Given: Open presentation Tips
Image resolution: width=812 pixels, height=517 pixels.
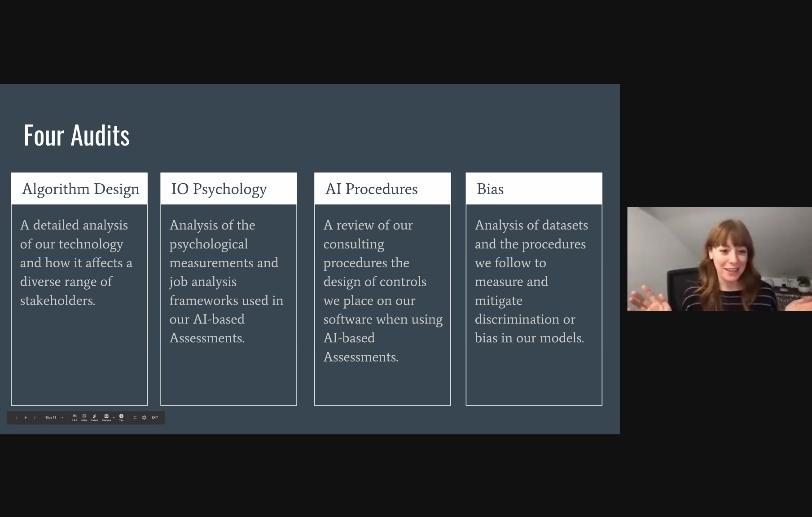Looking at the screenshot, I should [121, 417].
